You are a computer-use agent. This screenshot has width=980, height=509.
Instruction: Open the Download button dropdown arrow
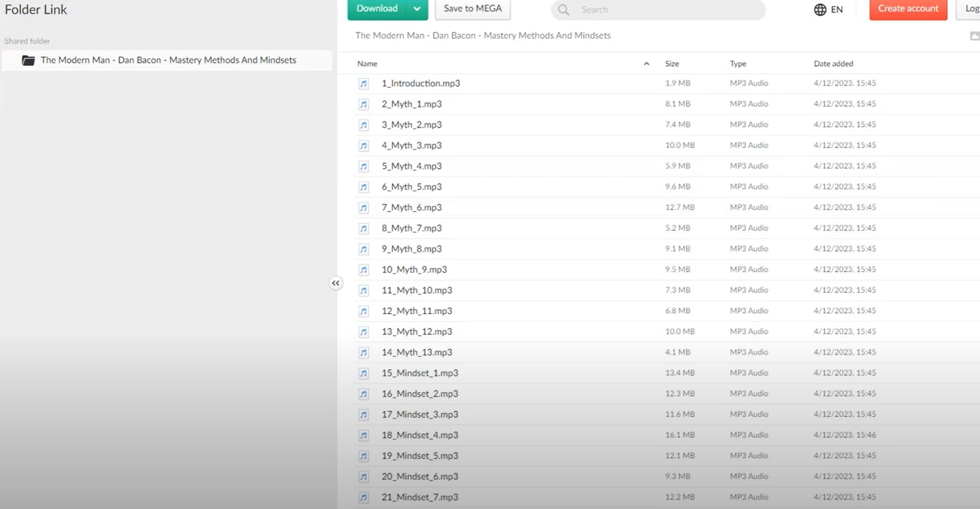[x=417, y=9]
